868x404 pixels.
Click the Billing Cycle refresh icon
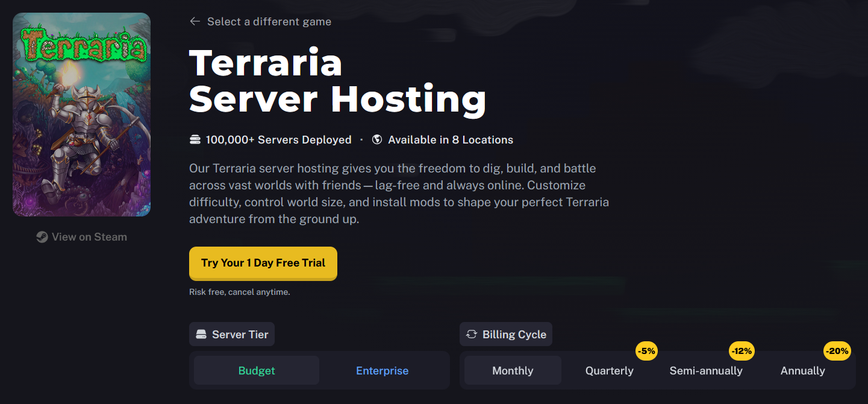click(472, 335)
